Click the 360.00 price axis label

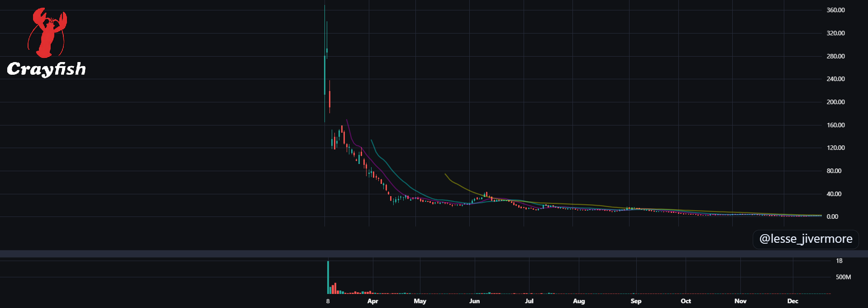coord(835,10)
